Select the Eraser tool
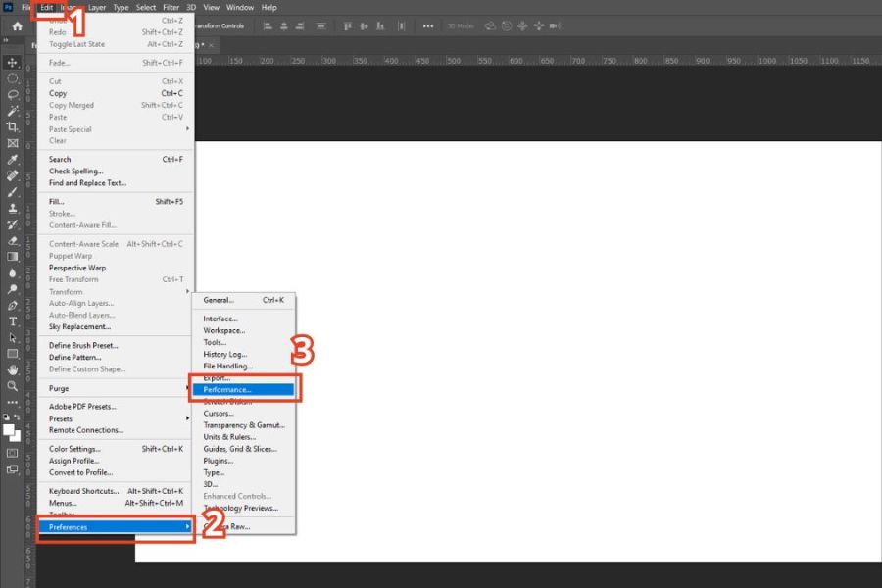Image resolution: width=882 pixels, height=588 pixels. 13,240
